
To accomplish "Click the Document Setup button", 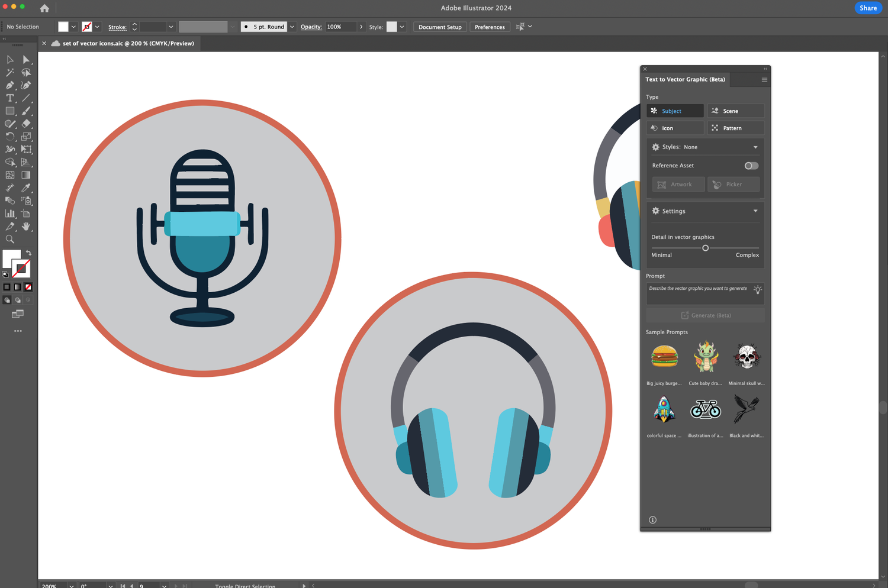I will point(440,27).
